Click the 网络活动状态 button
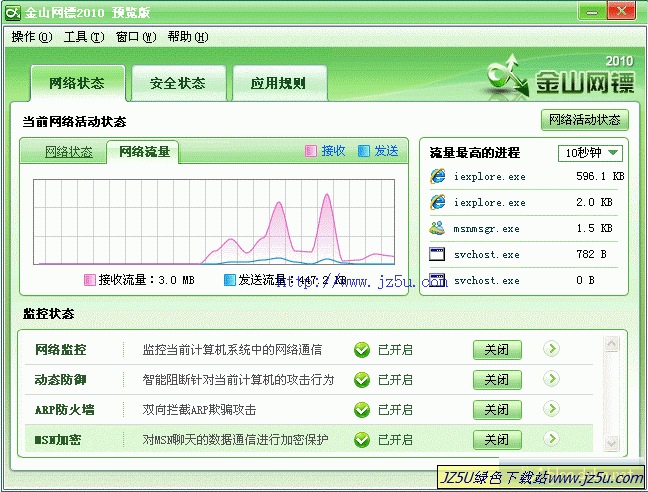648x492 pixels. point(584,120)
